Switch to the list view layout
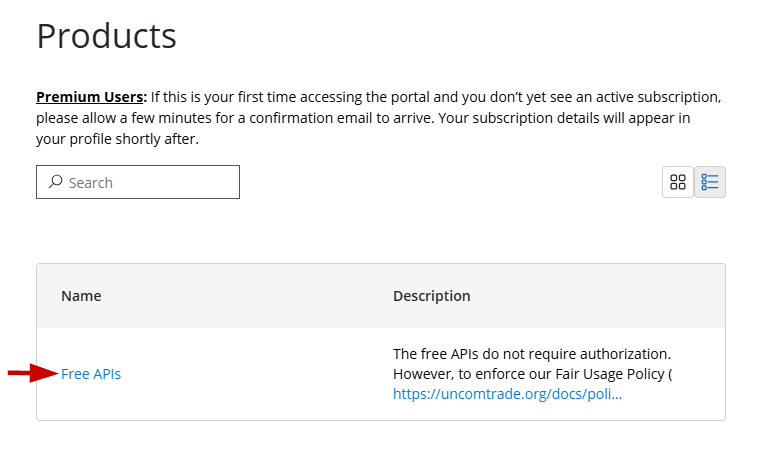Viewport: 775px width, 454px height. (710, 182)
